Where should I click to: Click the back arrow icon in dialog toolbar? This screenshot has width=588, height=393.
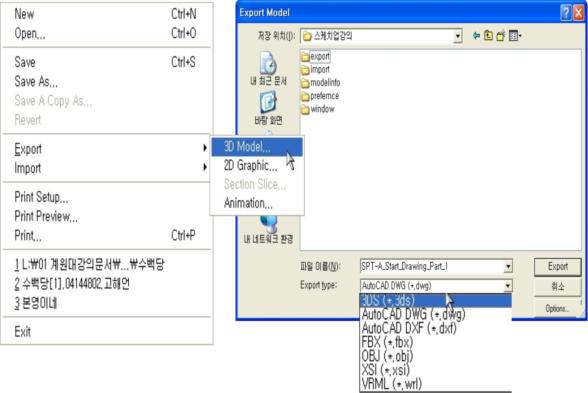tap(476, 36)
